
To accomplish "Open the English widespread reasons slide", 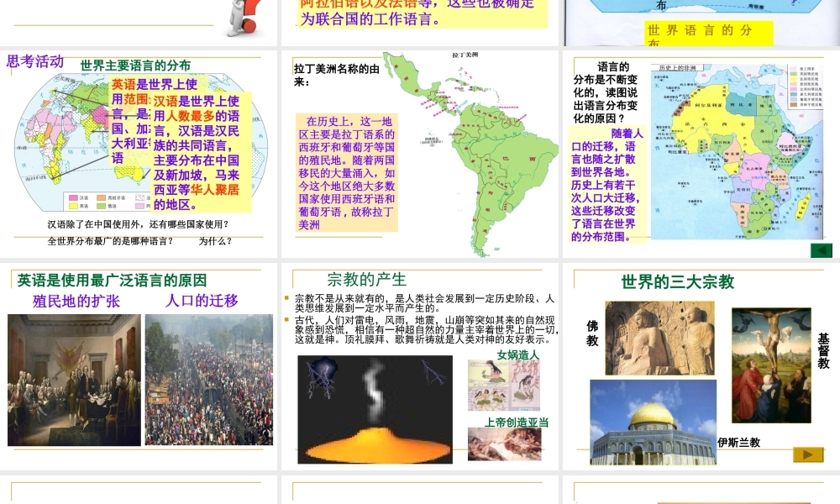I will (139, 366).
